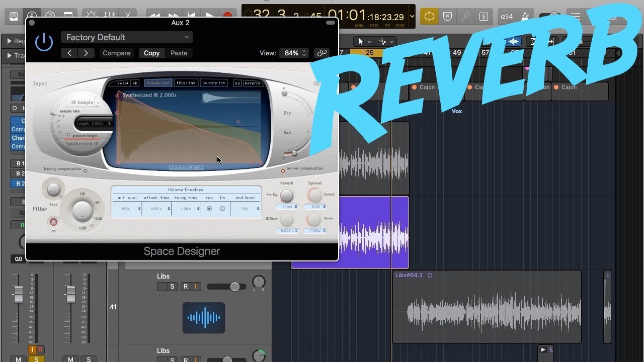Solo the first Libs track

[173, 287]
